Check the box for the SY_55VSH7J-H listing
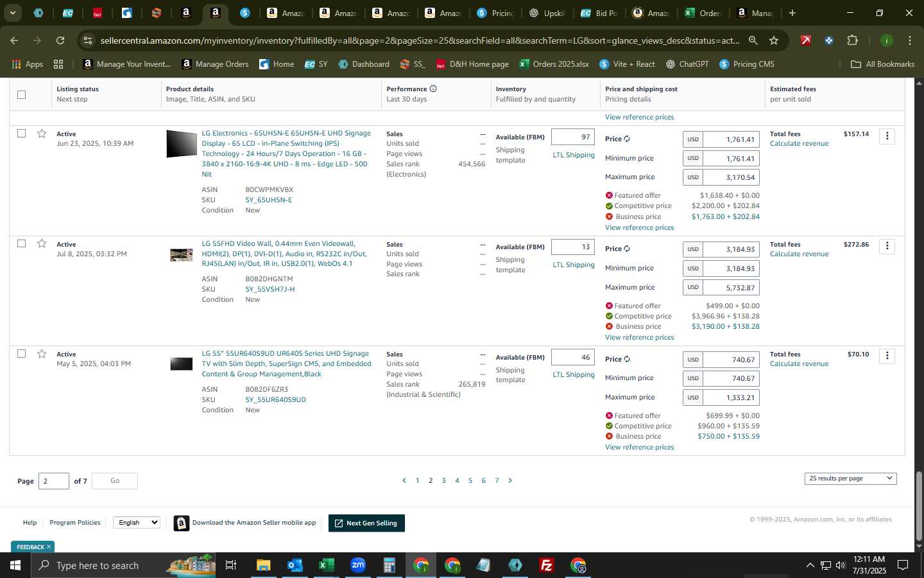Image resolution: width=924 pixels, height=578 pixels. [x=21, y=243]
